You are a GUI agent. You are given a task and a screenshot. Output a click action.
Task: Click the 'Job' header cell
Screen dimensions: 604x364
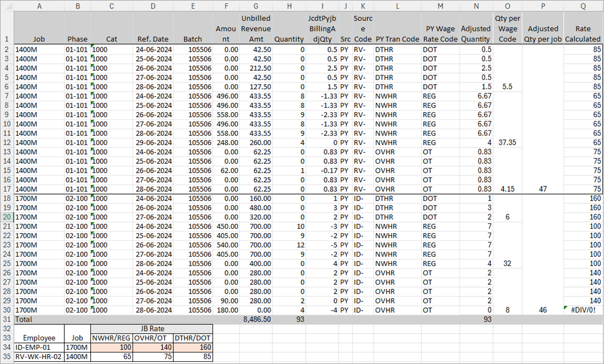click(x=39, y=27)
